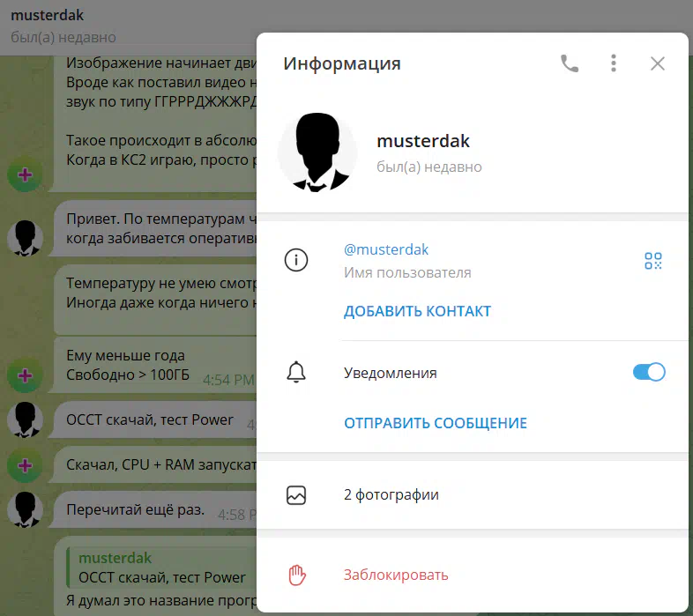Start a voice call with musterdak

coord(570,63)
